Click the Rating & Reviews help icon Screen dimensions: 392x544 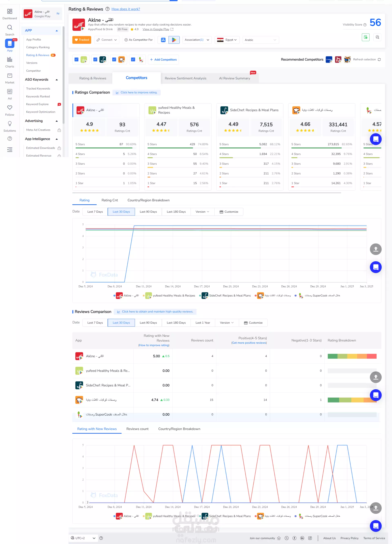tap(107, 9)
